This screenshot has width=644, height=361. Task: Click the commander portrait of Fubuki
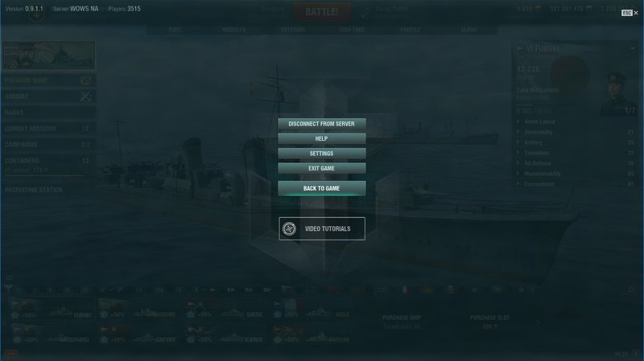pyautogui.click(x=617, y=94)
